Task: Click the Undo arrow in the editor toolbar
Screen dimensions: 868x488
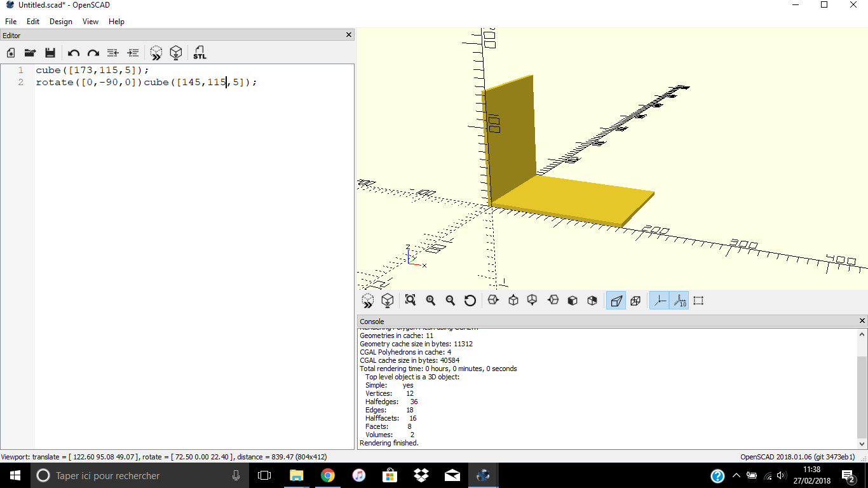Action: (x=74, y=53)
